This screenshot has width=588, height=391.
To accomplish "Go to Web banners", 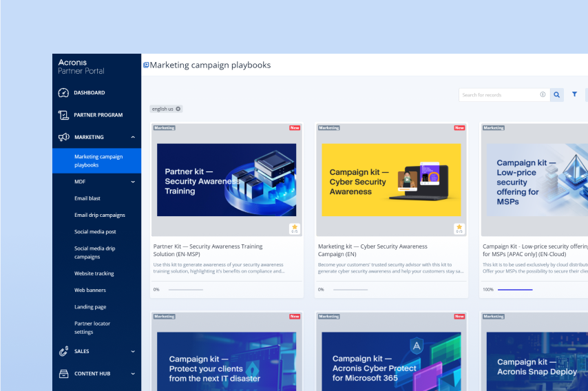I will pyautogui.click(x=90, y=290).
